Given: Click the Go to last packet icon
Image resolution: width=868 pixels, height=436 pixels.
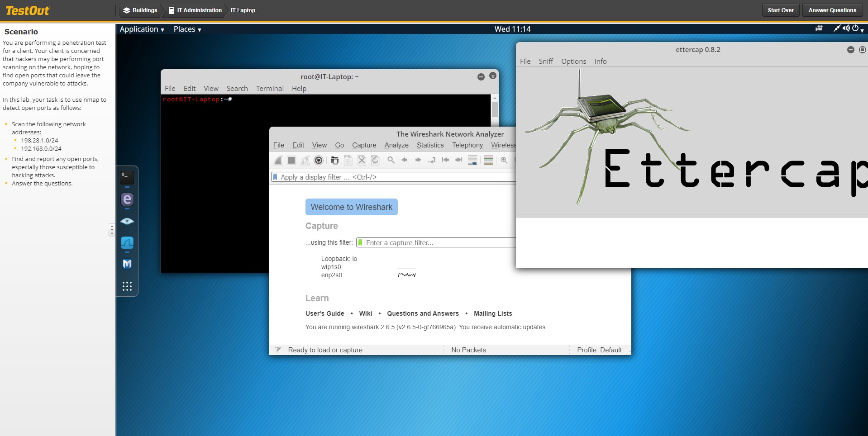Looking at the screenshot, I should pyautogui.click(x=459, y=160).
